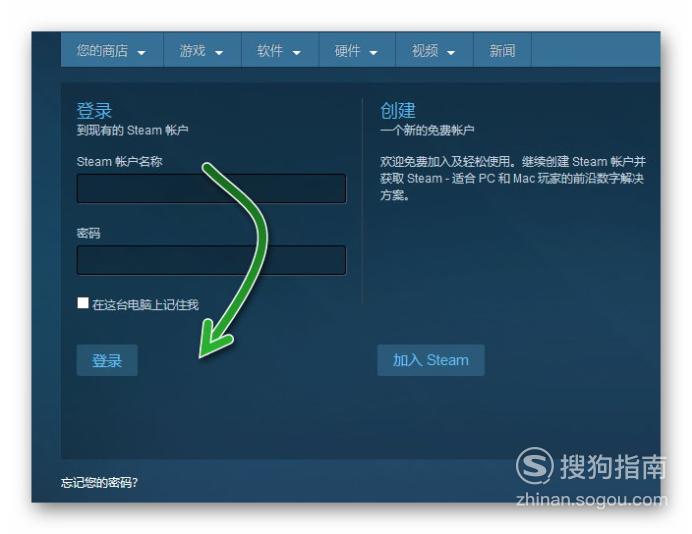Focus the Steam 帐户名称 input field
The height and width of the screenshot is (534, 692).
pos(211,188)
